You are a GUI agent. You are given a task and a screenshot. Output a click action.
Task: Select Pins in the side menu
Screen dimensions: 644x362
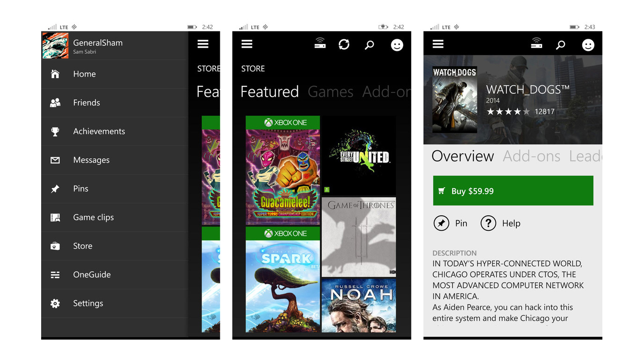[115, 189]
